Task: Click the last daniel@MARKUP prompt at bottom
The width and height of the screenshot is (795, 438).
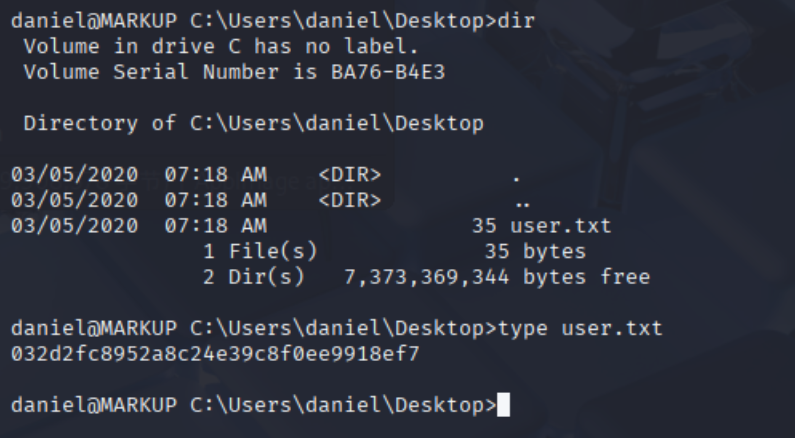Action: coord(94,405)
